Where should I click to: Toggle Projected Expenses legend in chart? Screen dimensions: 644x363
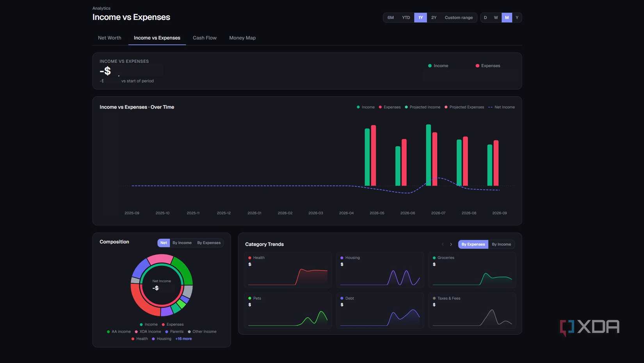point(464,107)
